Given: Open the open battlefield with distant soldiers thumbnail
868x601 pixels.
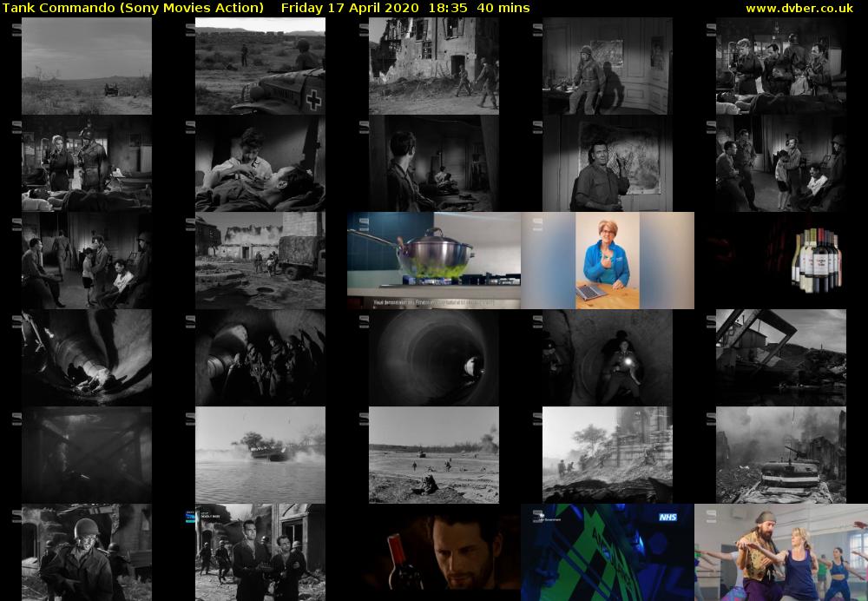Looking at the screenshot, I should (433, 455).
